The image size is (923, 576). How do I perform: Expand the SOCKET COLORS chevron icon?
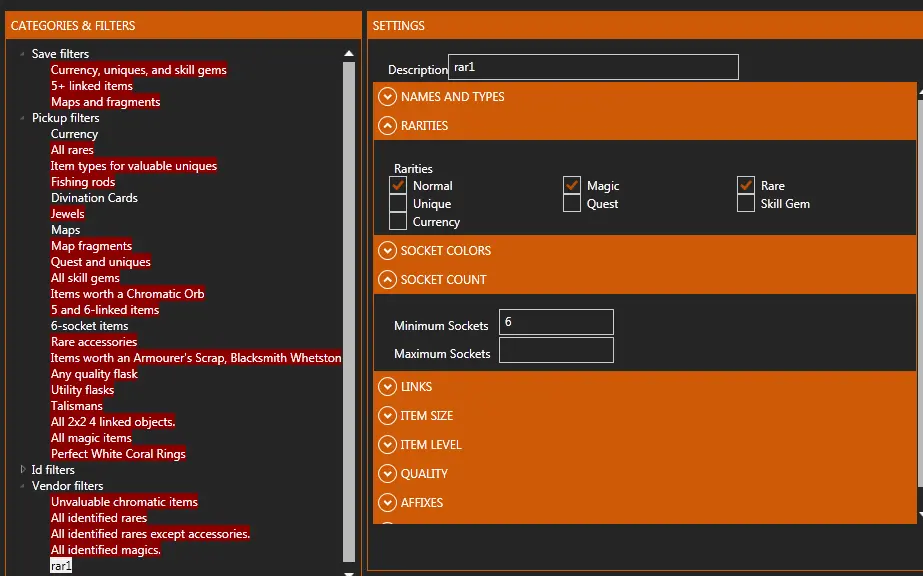[387, 251]
